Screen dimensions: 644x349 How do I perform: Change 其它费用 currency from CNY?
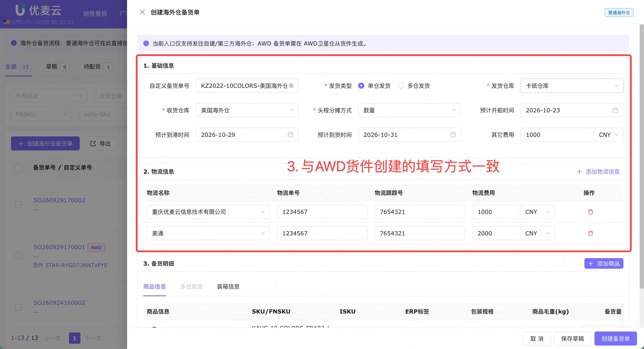pyautogui.click(x=608, y=135)
